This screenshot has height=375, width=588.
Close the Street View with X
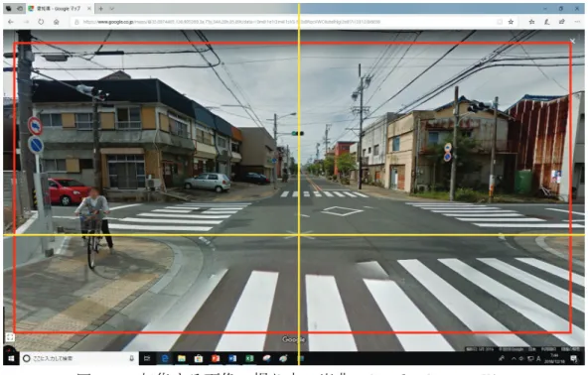coord(572,41)
